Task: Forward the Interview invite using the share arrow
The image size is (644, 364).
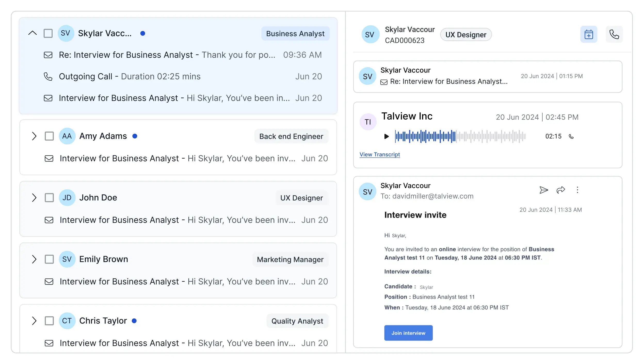Action: (x=560, y=190)
